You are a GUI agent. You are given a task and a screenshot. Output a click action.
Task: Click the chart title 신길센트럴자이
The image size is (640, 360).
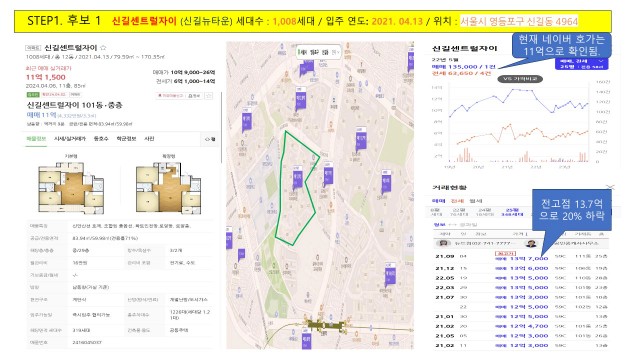click(x=464, y=49)
